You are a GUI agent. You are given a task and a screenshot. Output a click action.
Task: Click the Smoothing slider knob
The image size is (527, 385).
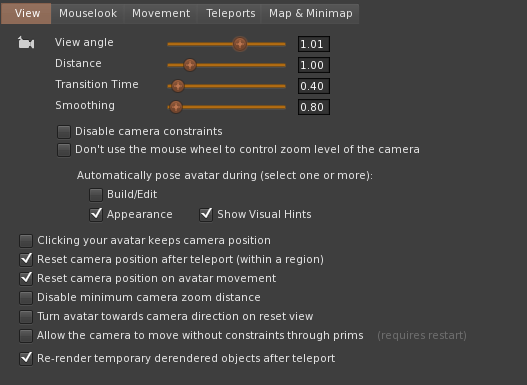click(x=176, y=107)
